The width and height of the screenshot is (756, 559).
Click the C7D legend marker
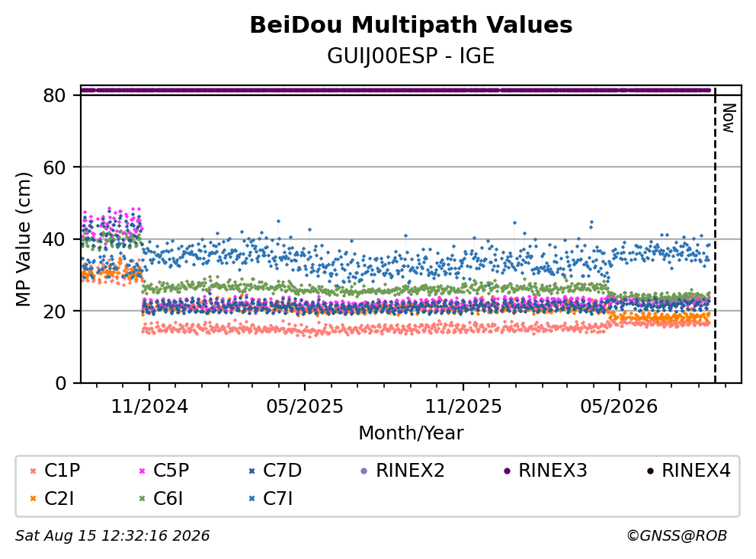[251, 471]
